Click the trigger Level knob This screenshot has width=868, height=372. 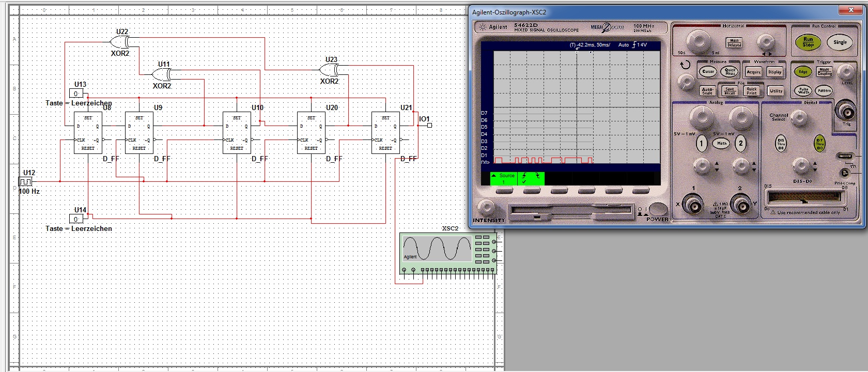point(846,71)
